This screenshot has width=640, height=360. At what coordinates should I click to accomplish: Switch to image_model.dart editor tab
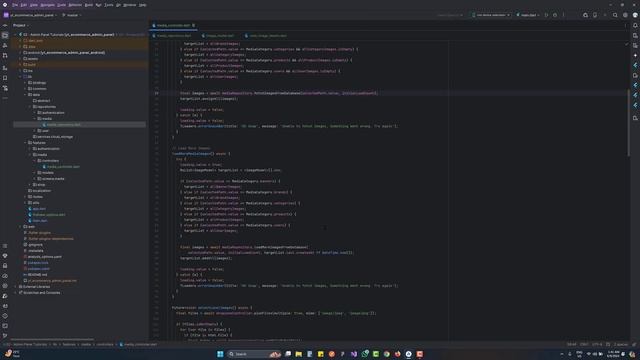pyautogui.click(x=218, y=36)
